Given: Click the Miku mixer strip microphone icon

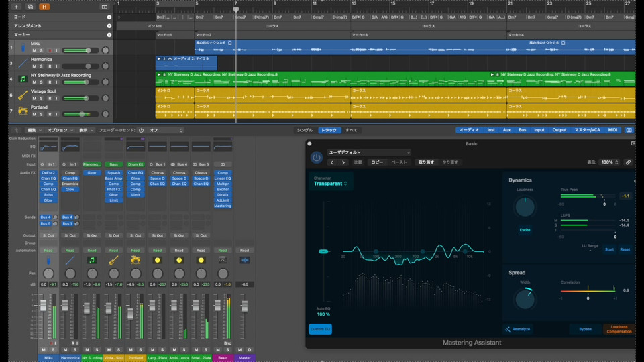Looking at the screenshot, I should (x=48, y=260).
